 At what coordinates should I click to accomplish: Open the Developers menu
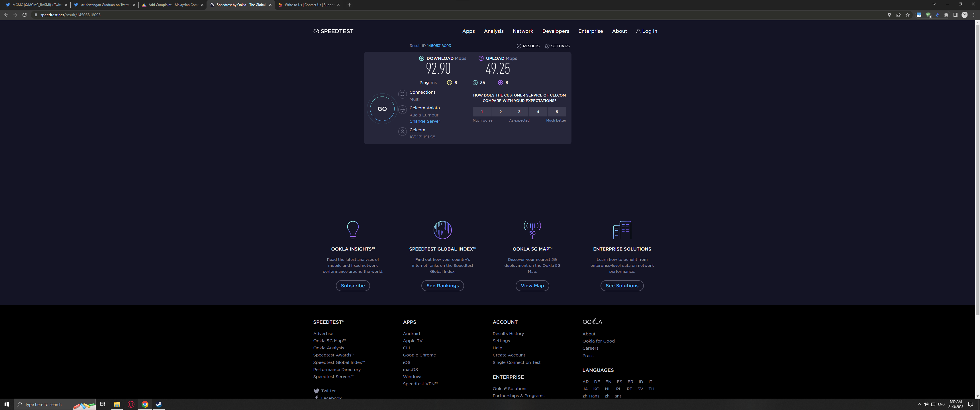(x=556, y=31)
